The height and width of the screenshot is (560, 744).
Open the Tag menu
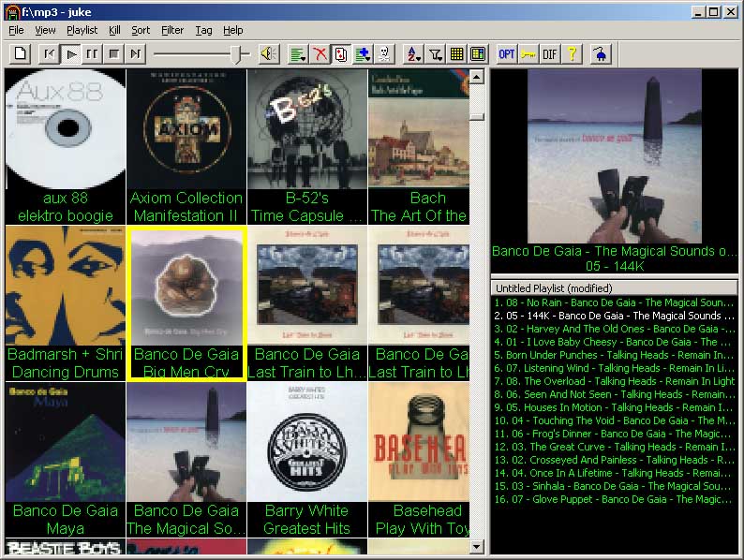[203, 30]
